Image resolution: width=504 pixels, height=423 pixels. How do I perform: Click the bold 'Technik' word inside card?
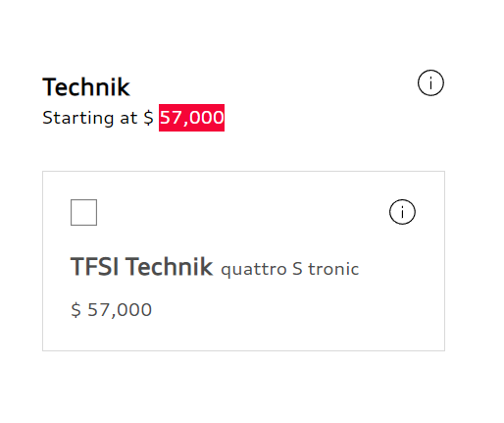pyautogui.click(x=169, y=267)
